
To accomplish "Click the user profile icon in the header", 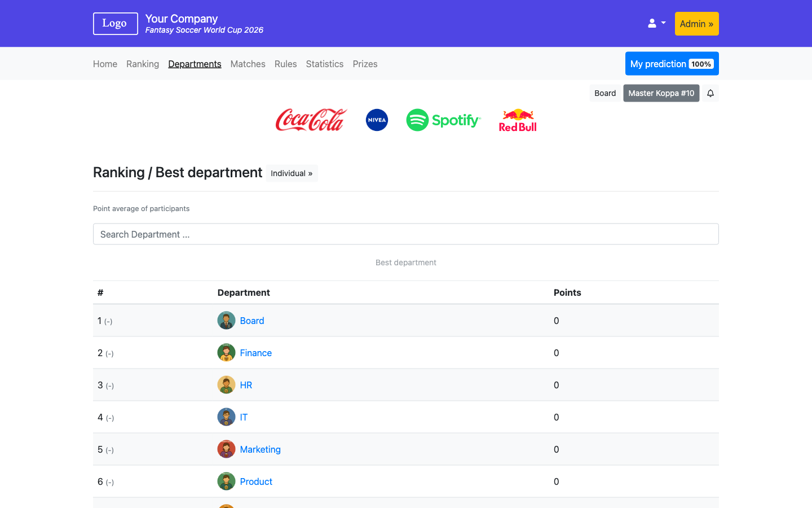I will point(652,23).
